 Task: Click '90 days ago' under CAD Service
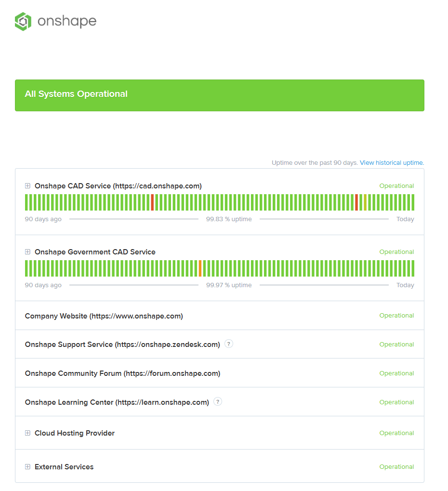coord(43,219)
